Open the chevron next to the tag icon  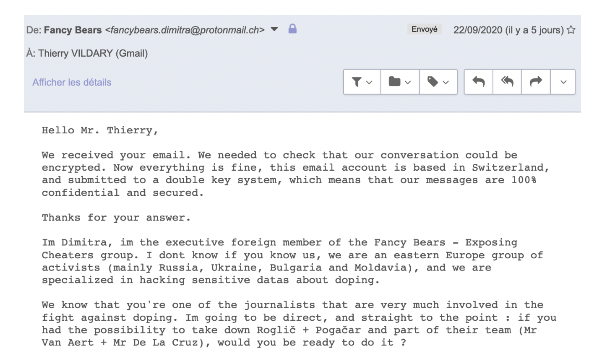pos(446,82)
